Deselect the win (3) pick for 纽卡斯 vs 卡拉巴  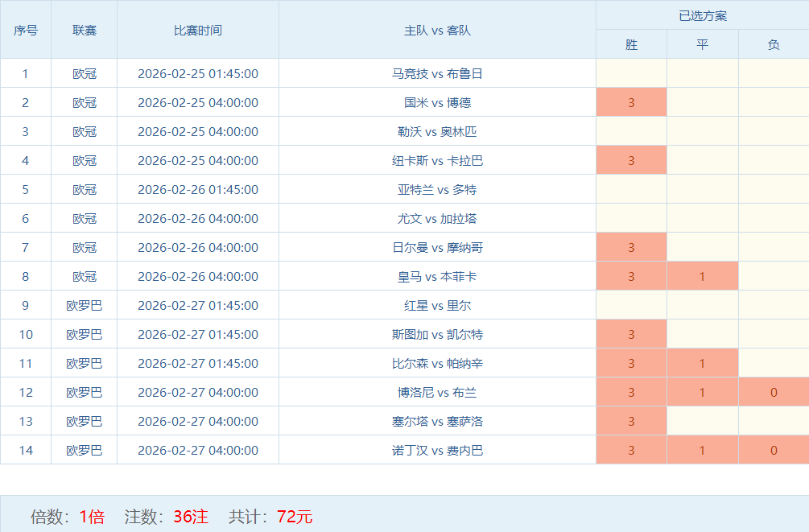[631, 160]
